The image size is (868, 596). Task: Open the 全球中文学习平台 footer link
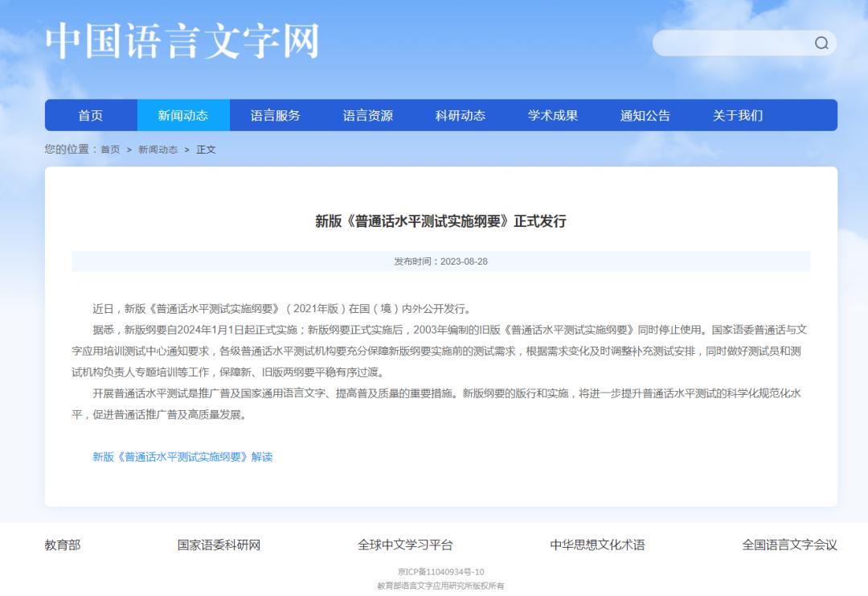pos(405,545)
